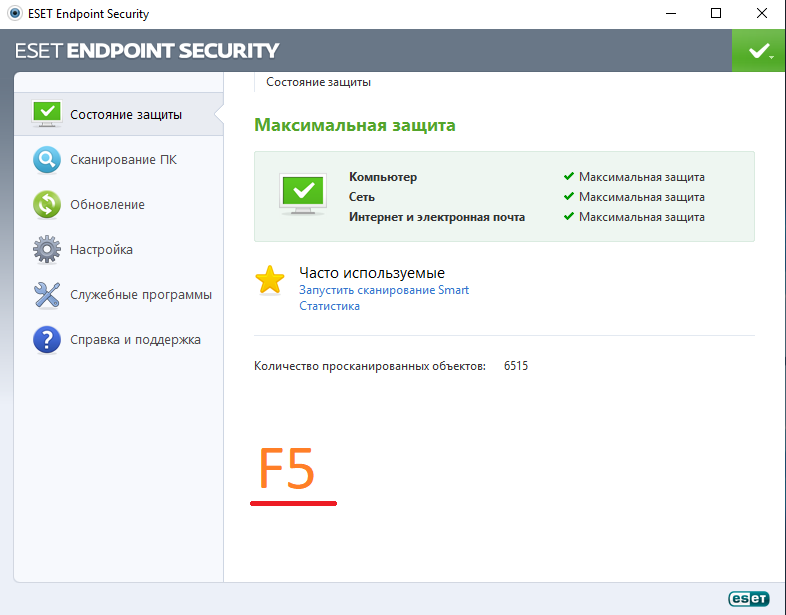Click Максимальная защита status next to Сеть

point(642,197)
